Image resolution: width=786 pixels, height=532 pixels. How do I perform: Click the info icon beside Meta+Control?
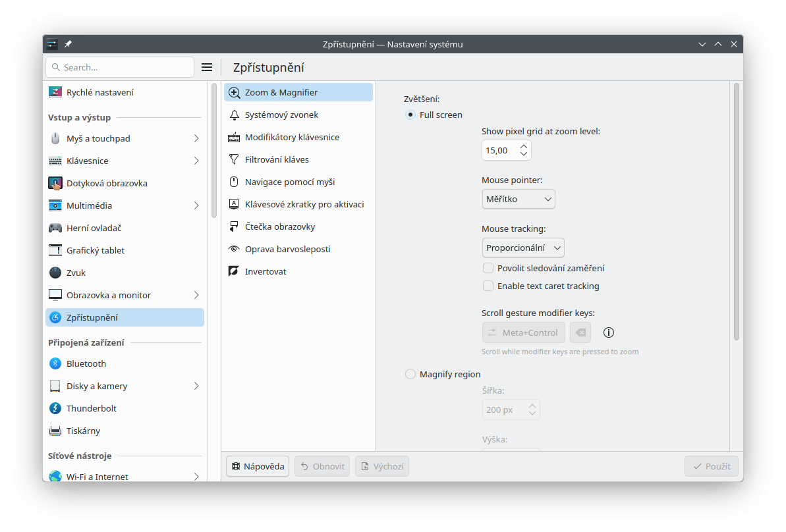[x=609, y=332]
